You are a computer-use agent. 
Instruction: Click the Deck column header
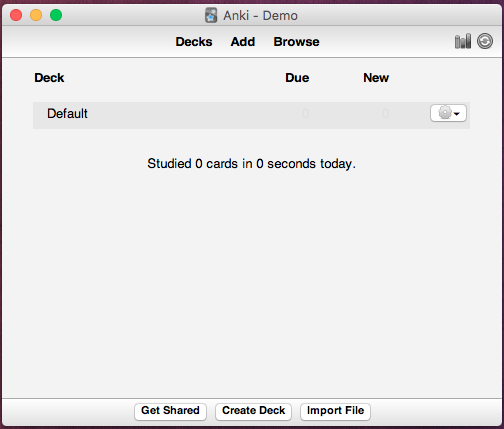tap(49, 78)
